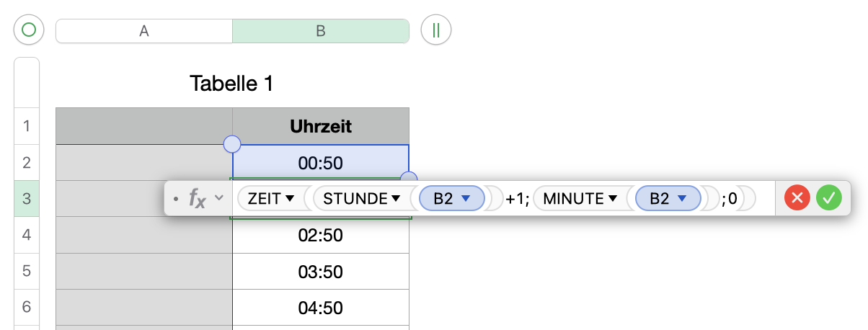Screen dimensions: 868x330
Task: Expand first B2 reference options arrow
Action: [466, 198]
